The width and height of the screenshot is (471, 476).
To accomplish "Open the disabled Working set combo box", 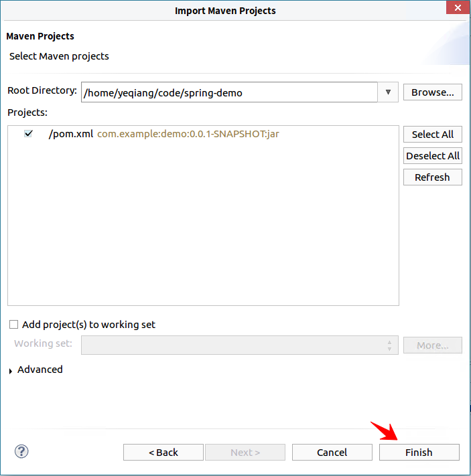I will pos(239,345).
